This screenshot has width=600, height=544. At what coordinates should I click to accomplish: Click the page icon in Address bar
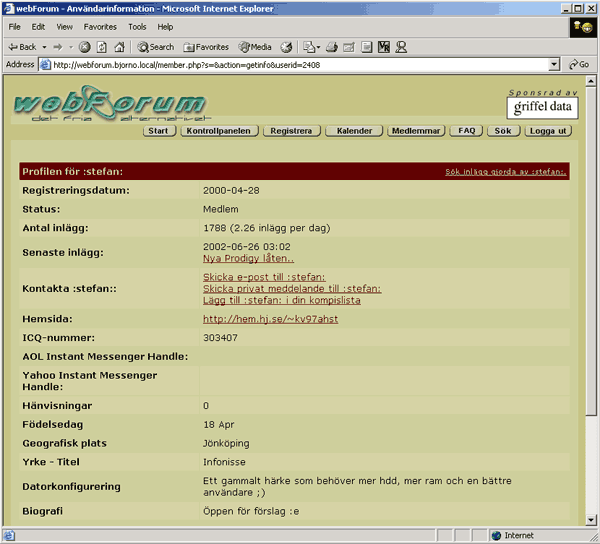[46, 65]
